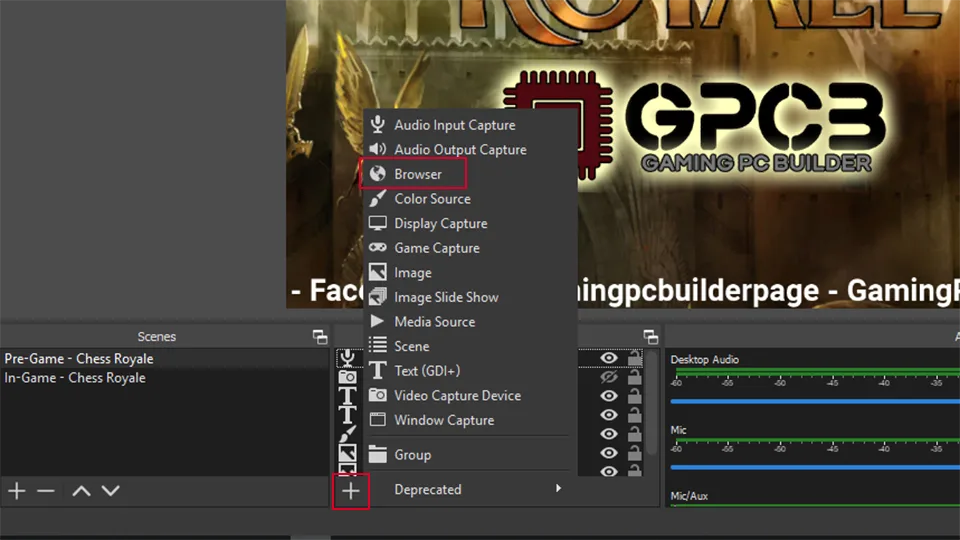Pop out the Scenes dock panel
This screenshot has height=540, width=960.
coord(320,336)
